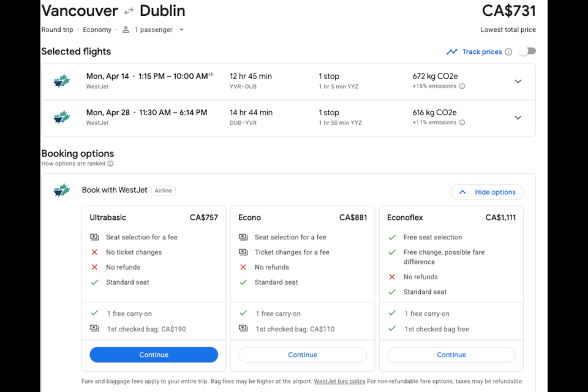Click the 1 hr 50 min YYZ layover
The image size is (588, 392).
(340, 123)
